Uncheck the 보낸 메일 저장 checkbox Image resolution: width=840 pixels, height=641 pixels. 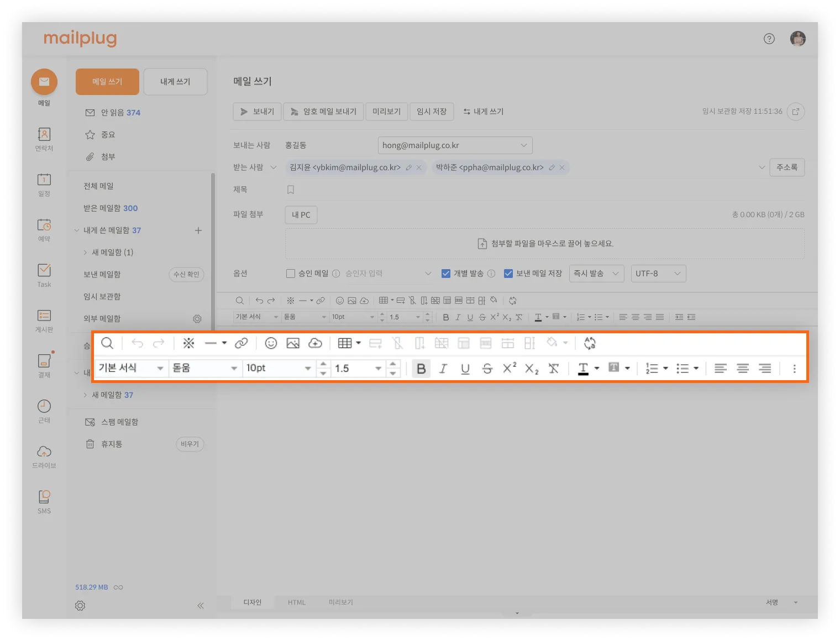click(x=508, y=274)
